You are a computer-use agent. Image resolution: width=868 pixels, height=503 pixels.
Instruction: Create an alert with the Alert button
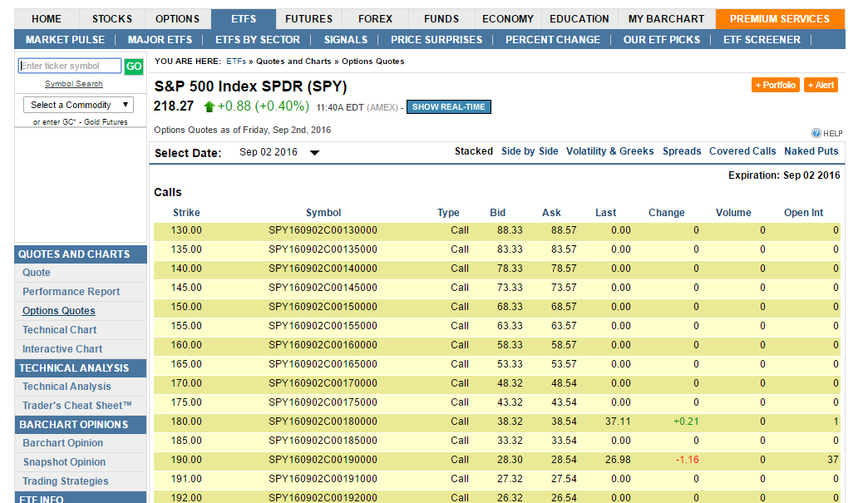tap(821, 85)
